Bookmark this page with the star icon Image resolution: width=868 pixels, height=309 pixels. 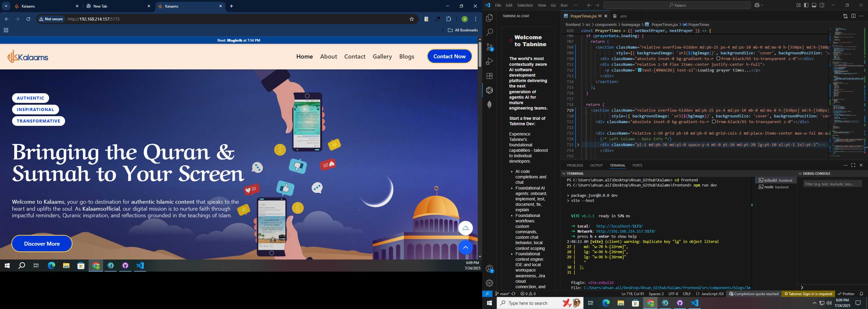tap(411, 19)
